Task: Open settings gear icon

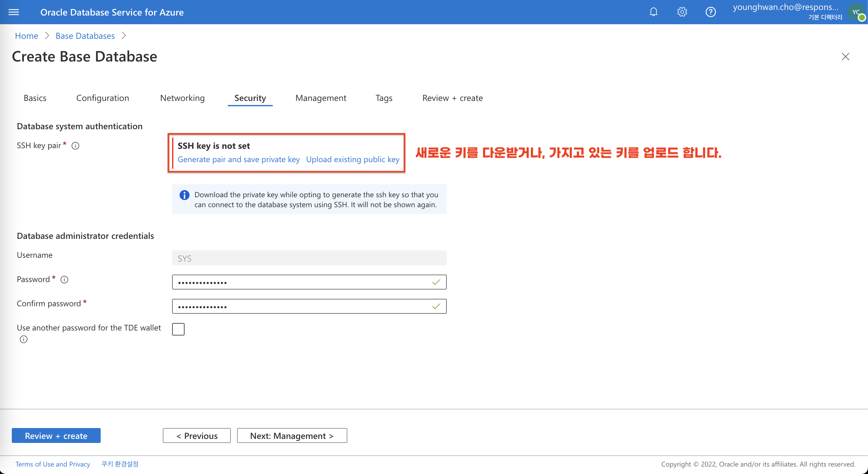Action: tap(682, 12)
